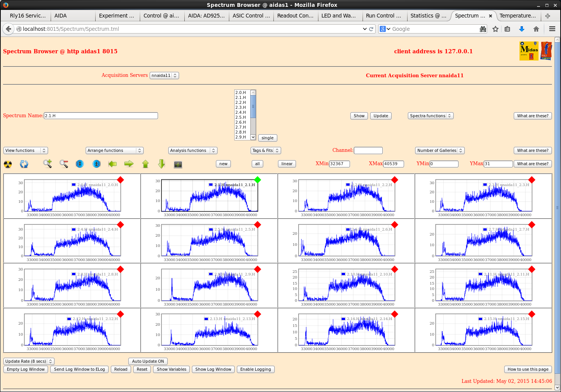Click the Channel input field

coord(368,150)
